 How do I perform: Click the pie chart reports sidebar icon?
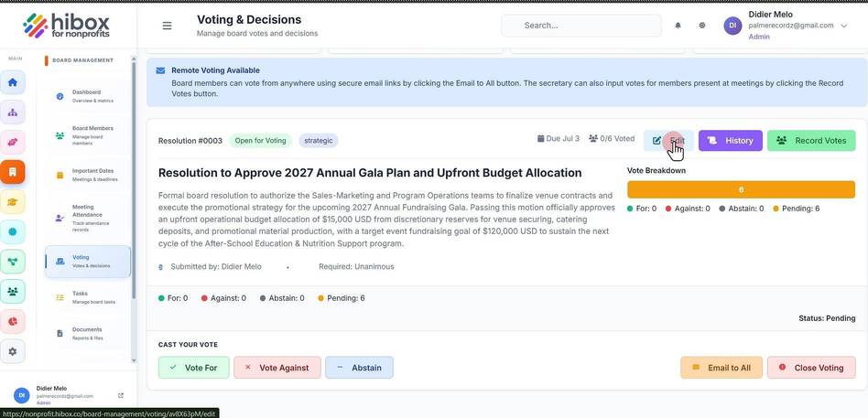click(13, 321)
